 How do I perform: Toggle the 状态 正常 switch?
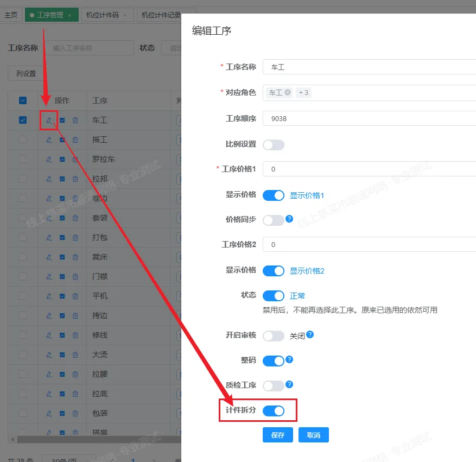tap(273, 296)
